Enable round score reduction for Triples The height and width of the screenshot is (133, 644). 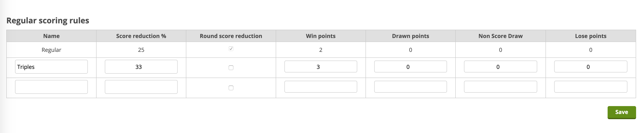[x=231, y=68]
